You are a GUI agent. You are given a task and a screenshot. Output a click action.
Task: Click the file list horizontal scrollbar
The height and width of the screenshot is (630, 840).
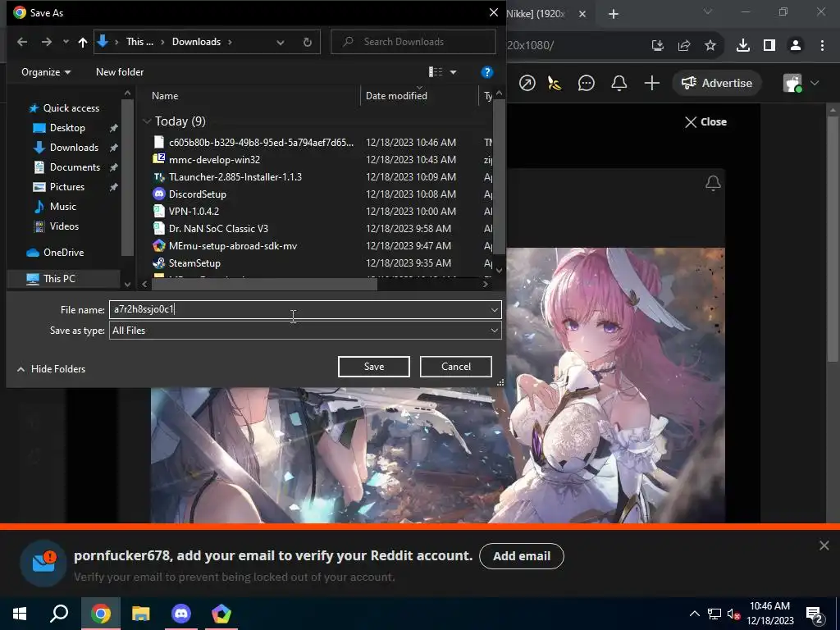pos(264,285)
